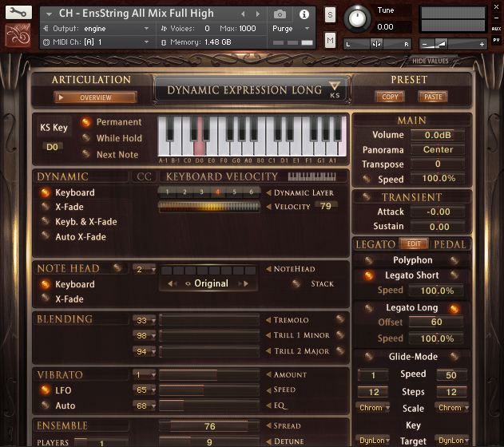This screenshot has height=447, width=504.
Task: Copy the preset
Action: [390, 97]
